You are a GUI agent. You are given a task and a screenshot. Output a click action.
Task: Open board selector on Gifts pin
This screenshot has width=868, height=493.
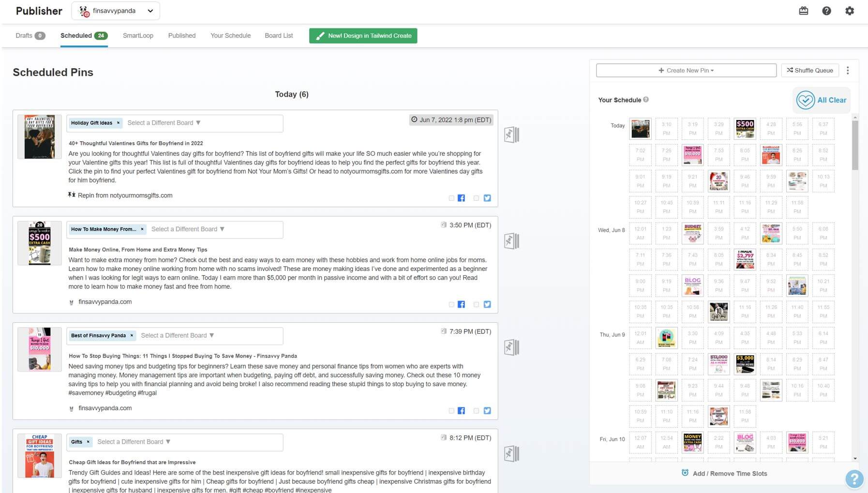tap(134, 442)
